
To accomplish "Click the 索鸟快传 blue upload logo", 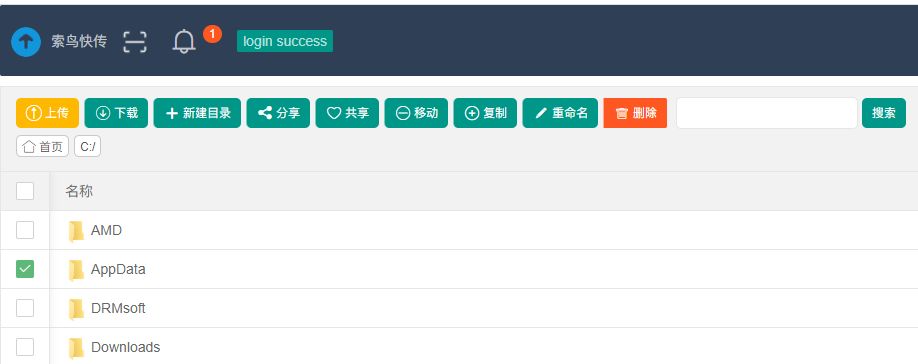I will point(26,42).
